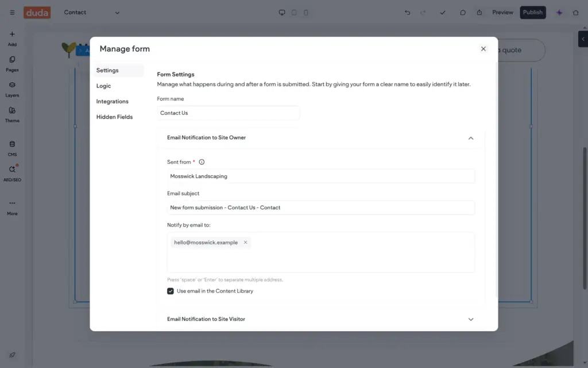Click the Preview link

502,13
